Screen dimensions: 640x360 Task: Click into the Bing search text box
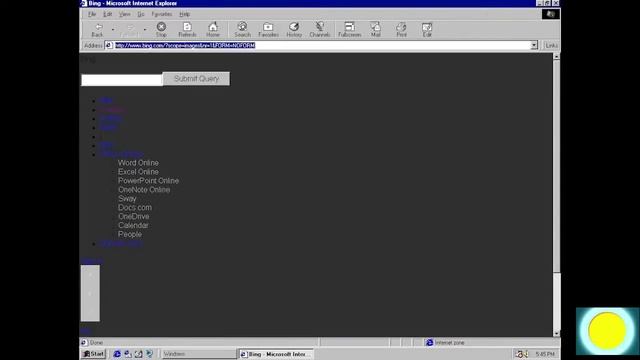point(122,80)
